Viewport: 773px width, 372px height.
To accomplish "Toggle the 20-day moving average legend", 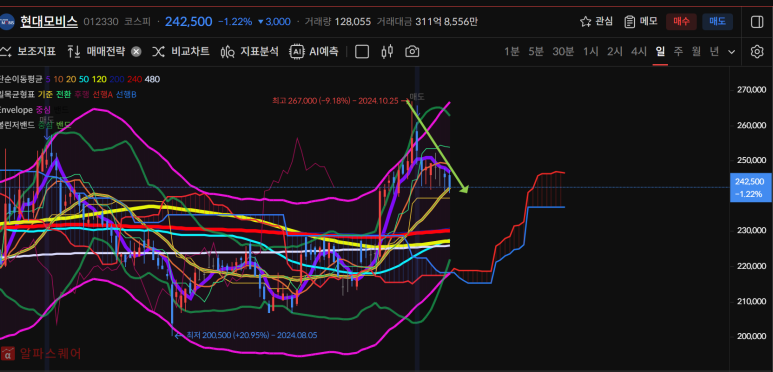I will 71,79.
